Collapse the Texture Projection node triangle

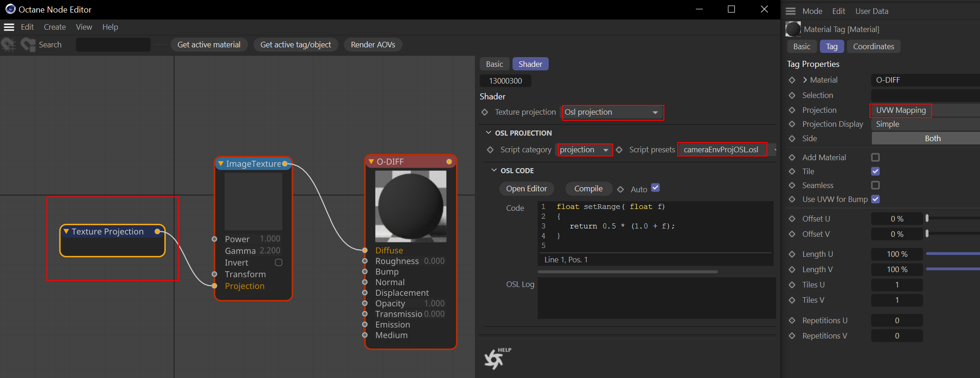(x=66, y=231)
